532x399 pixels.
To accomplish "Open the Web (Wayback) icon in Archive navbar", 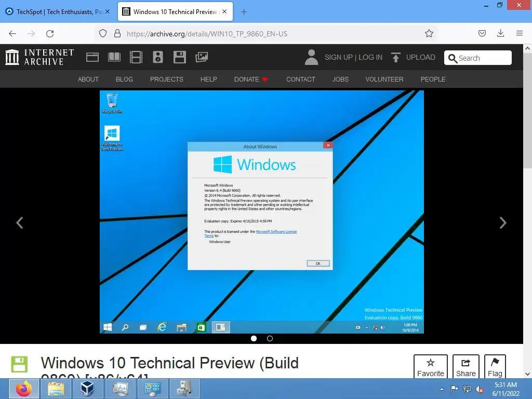I will pos(92,57).
